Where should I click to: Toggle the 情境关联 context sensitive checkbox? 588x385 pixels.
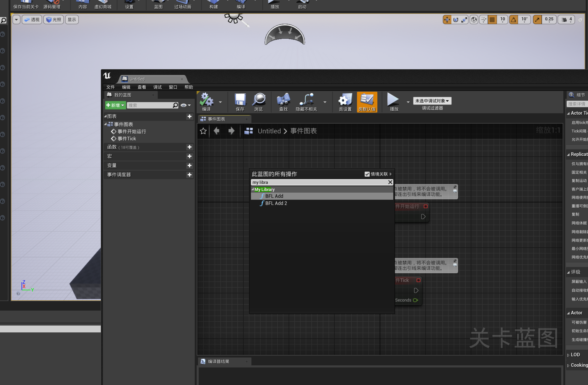[367, 174]
